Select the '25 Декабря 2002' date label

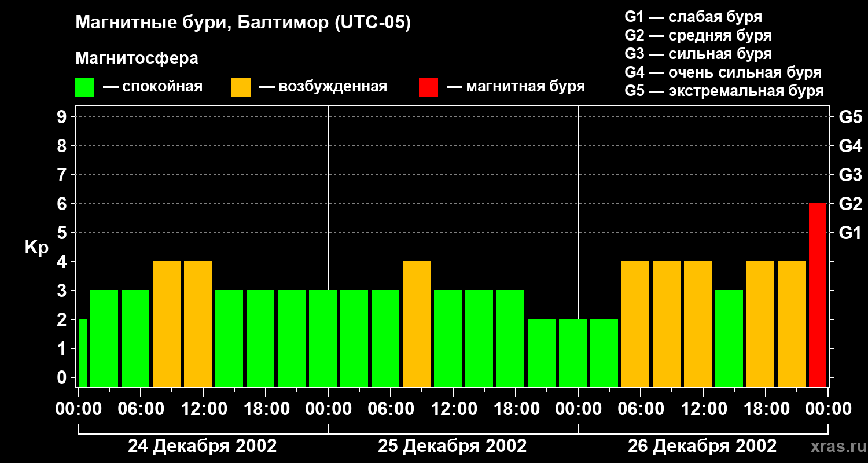coord(452,446)
